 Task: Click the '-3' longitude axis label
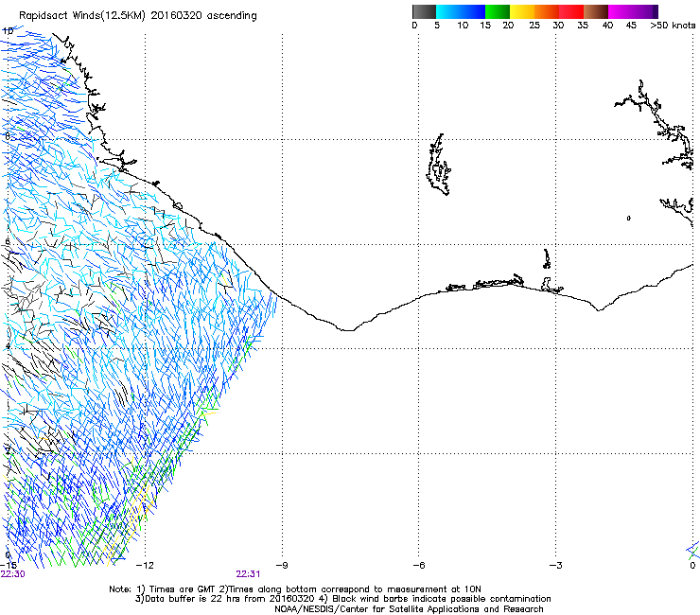coord(556,566)
